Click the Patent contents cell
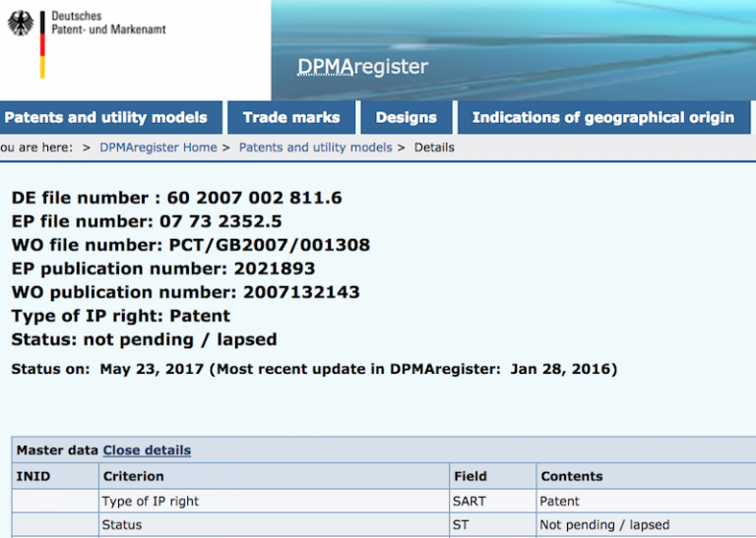 tap(646, 502)
